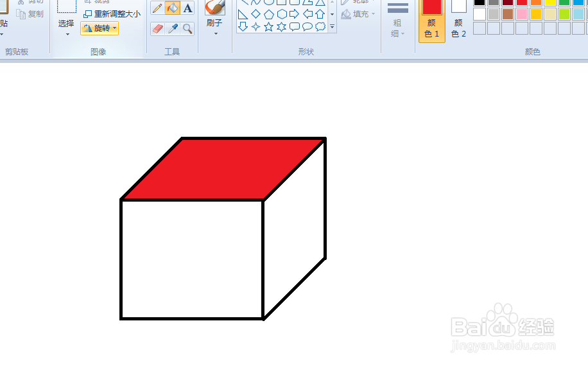588x366 pixels.
Task: Expand the full shapes gallery list
Action: pyautogui.click(x=333, y=26)
